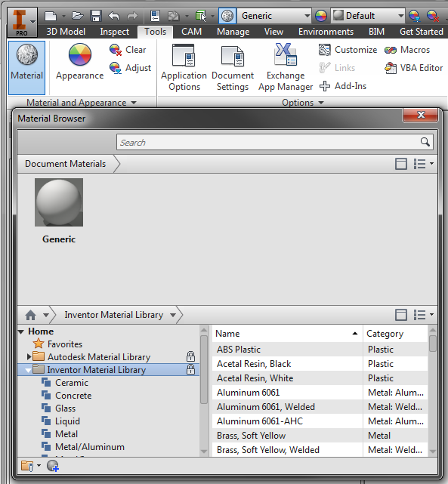Collapse the Home tree node
The height and width of the screenshot is (484, 448).
point(21,331)
